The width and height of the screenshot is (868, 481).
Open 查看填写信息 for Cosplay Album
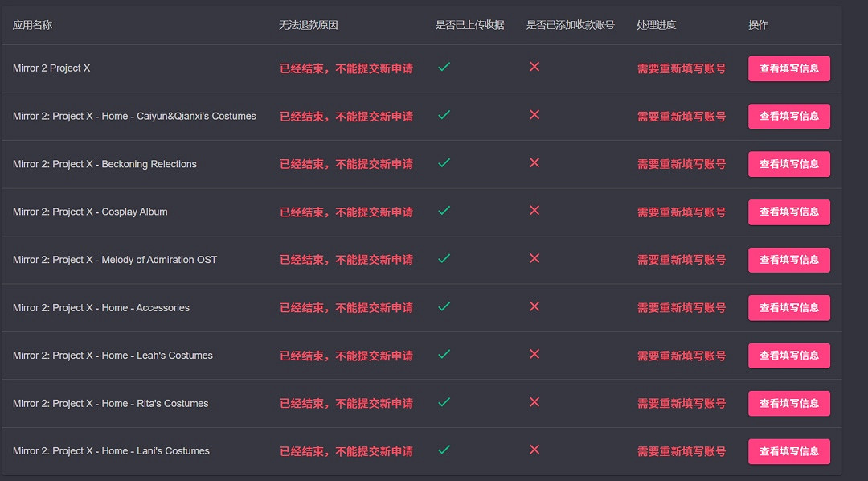[x=788, y=212]
